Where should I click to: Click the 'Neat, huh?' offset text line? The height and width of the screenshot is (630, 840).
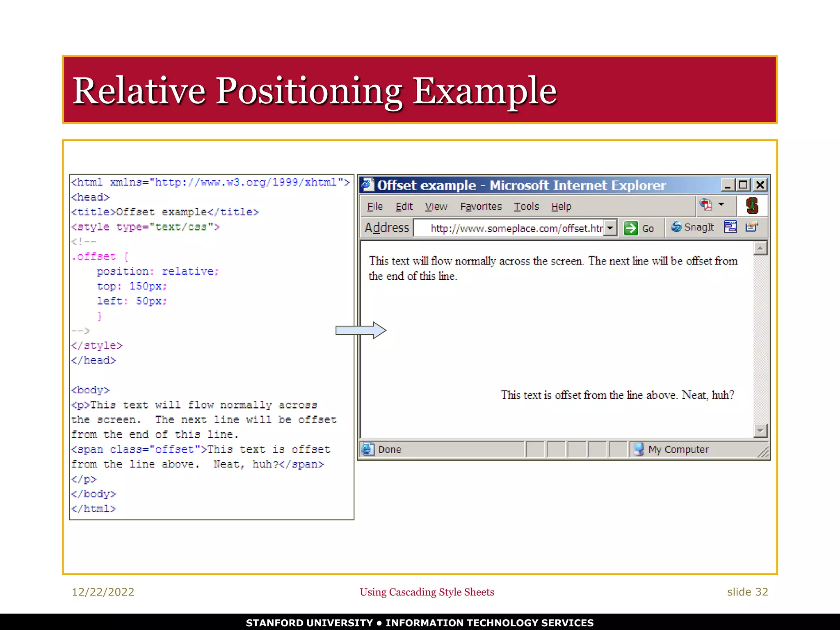(617, 395)
